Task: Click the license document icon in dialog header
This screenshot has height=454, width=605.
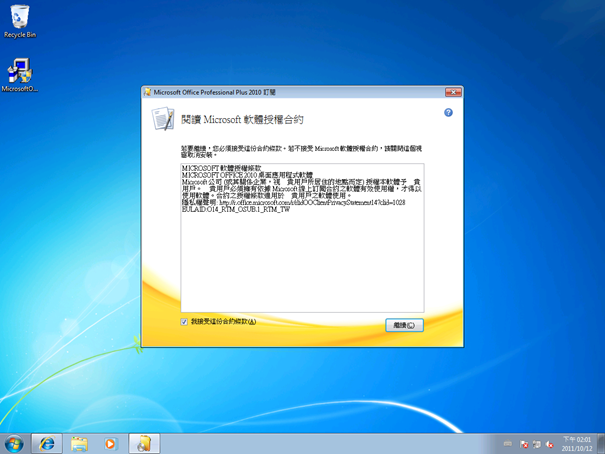Action: (163, 118)
